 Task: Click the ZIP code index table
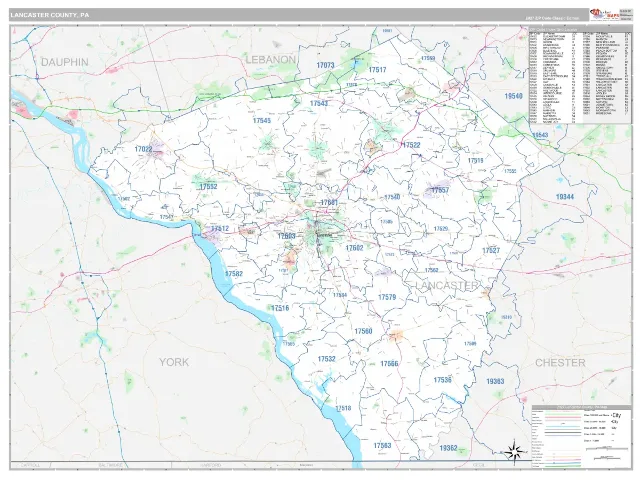[x=580, y=75]
